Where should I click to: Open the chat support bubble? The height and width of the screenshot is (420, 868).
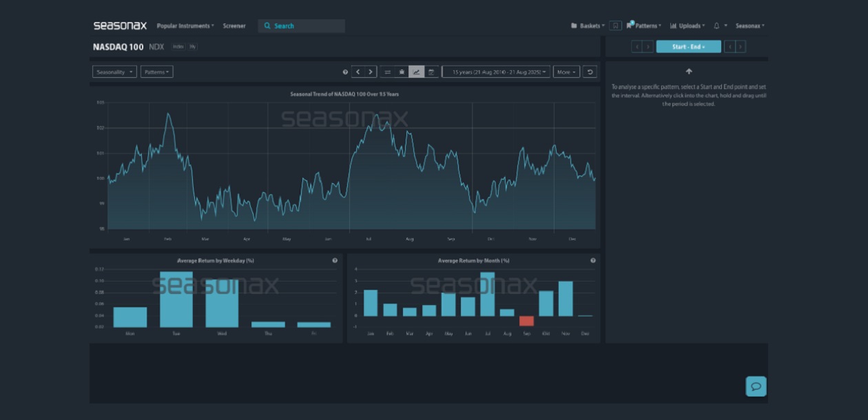coord(756,386)
